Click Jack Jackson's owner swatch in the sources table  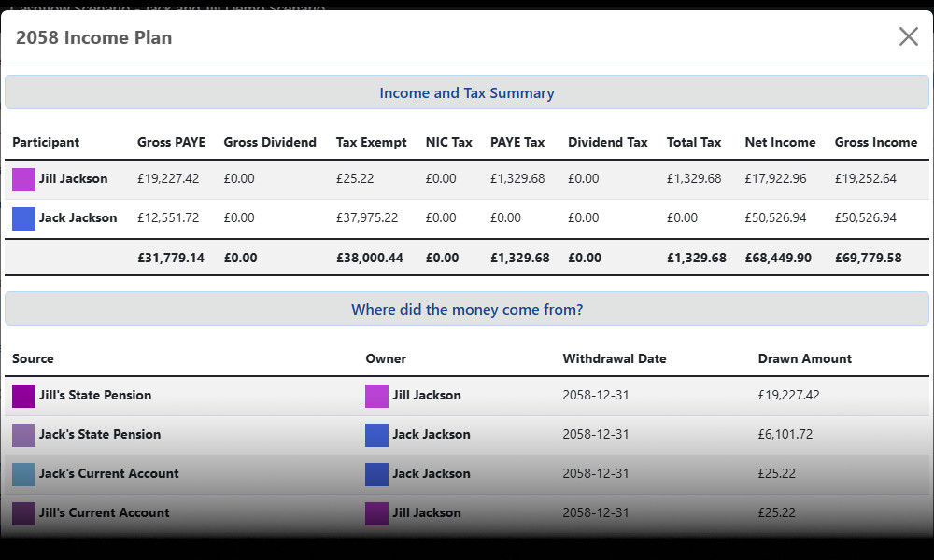click(x=375, y=434)
